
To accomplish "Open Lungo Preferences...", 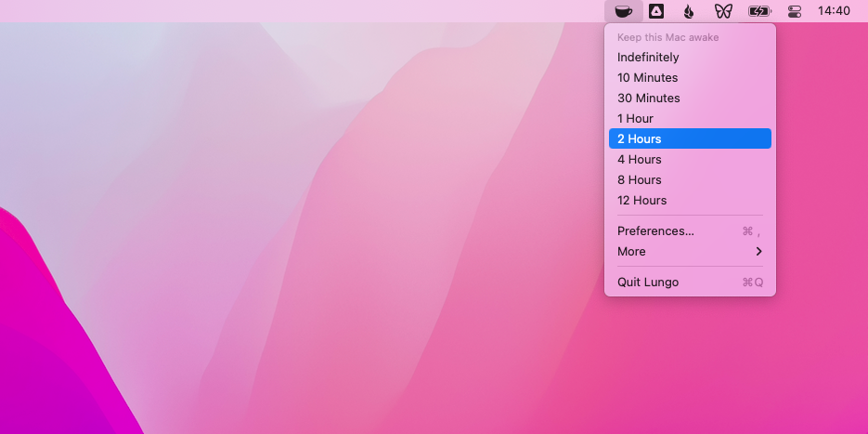I will coord(690,231).
